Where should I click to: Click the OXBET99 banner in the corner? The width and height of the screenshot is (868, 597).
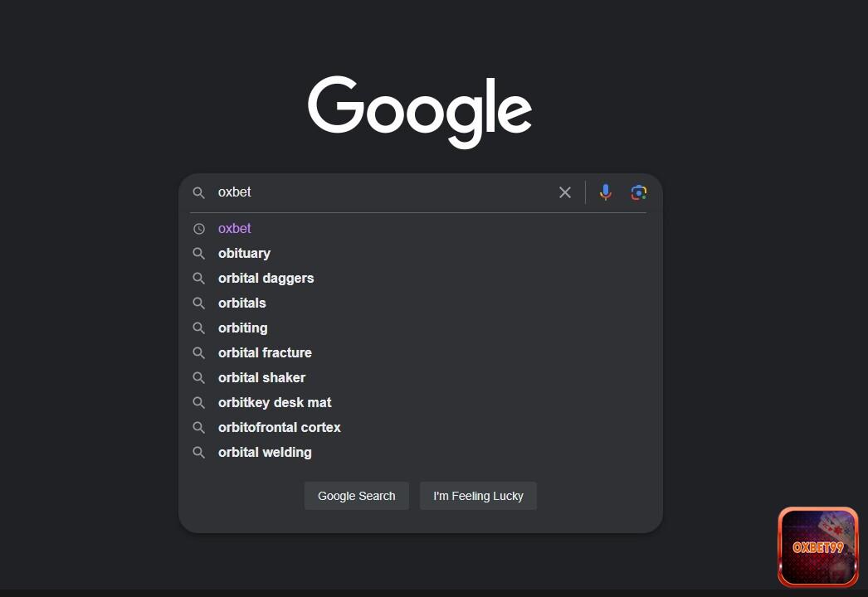[x=817, y=546]
